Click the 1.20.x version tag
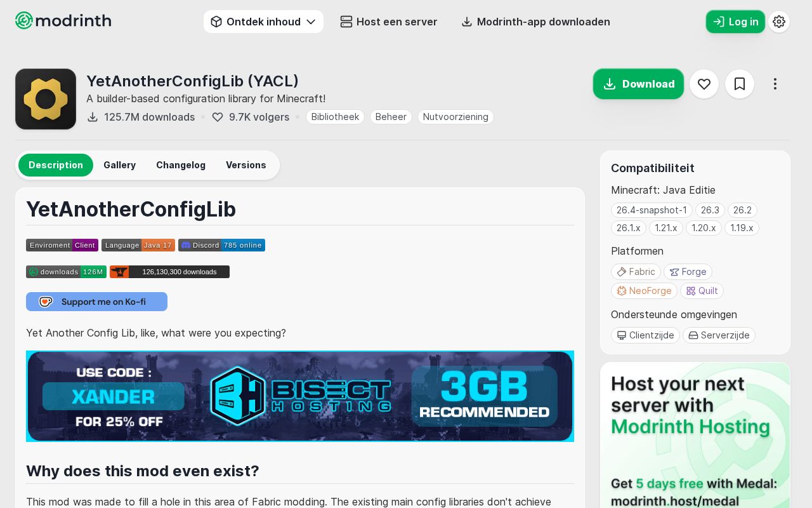 [x=704, y=228]
